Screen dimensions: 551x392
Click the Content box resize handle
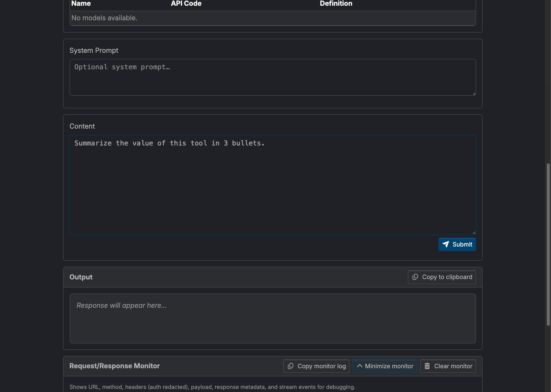[474, 232]
